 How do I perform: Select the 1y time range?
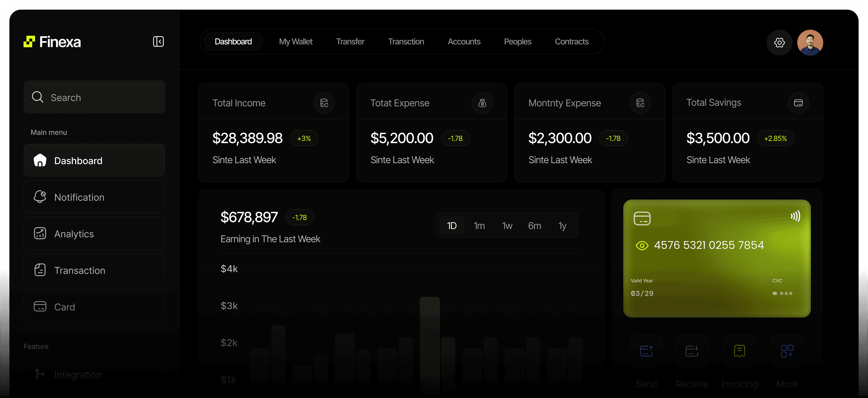pos(562,226)
